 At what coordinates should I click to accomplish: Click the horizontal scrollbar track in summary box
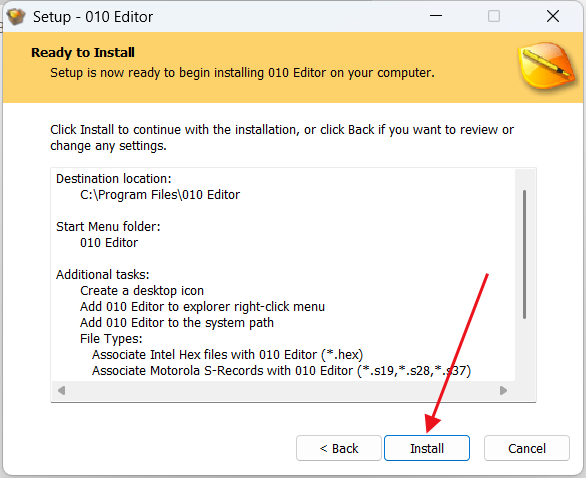[283, 391]
